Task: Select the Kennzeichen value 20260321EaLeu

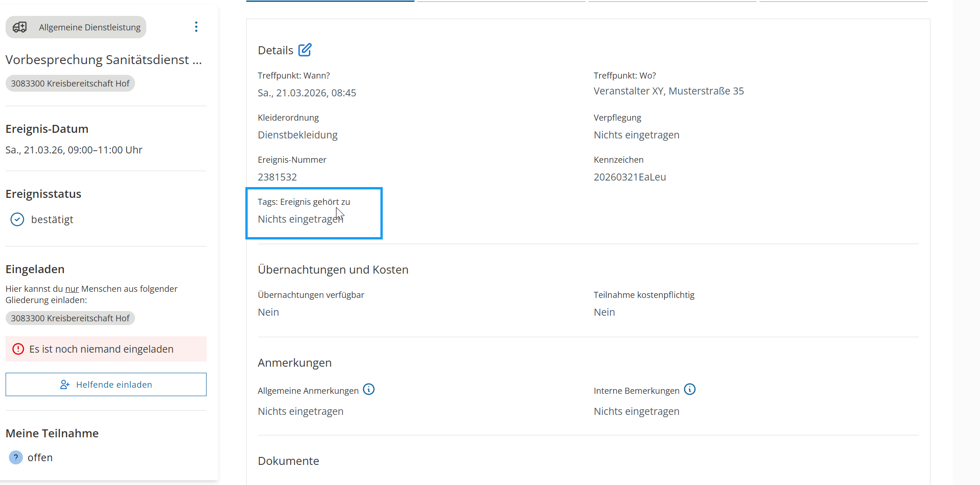Action: click(629, 177)
